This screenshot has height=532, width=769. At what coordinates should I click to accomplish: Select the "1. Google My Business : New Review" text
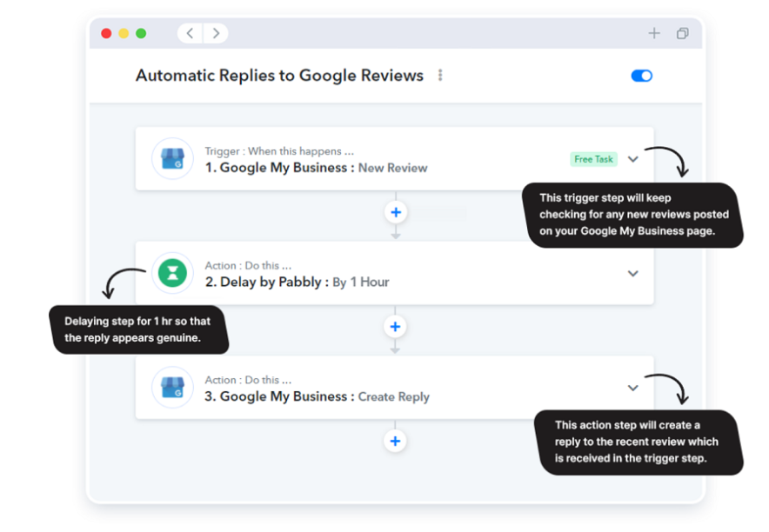[317, 168]
